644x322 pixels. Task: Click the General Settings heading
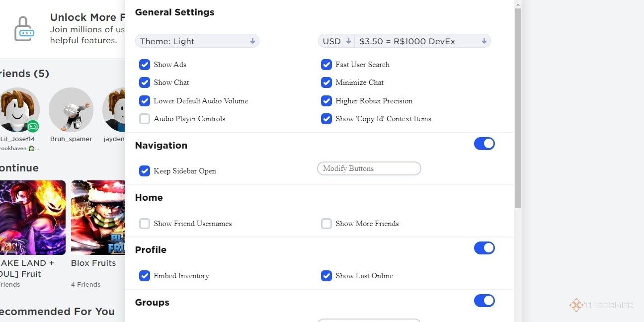pos(175,12)
